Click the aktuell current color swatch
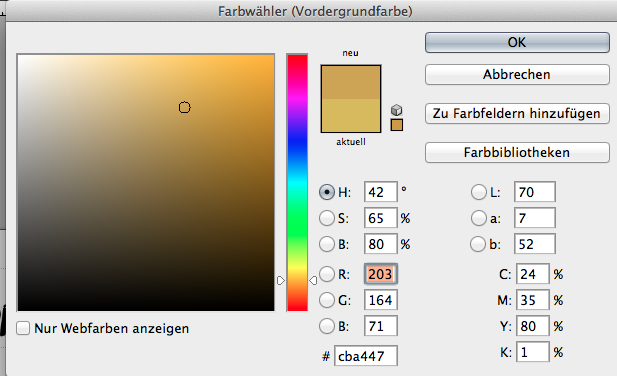Screen dimensions: 617x376 pos(351,115)
